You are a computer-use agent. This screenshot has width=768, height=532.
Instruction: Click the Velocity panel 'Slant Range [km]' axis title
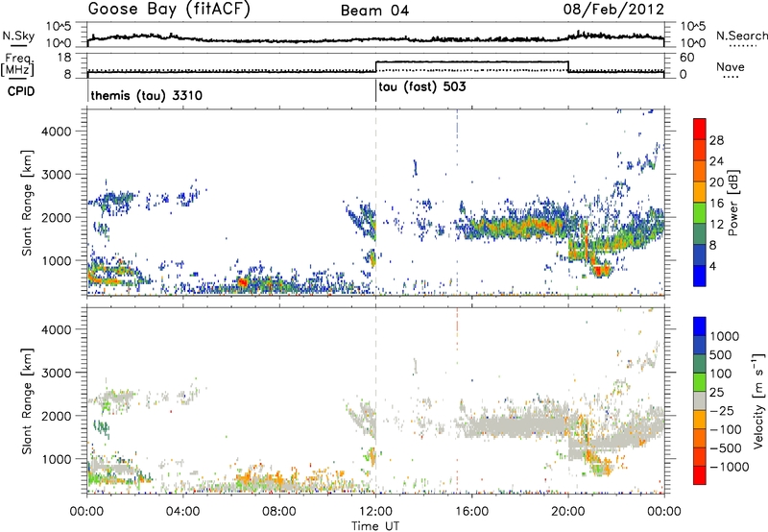click(x=27, y=400)
